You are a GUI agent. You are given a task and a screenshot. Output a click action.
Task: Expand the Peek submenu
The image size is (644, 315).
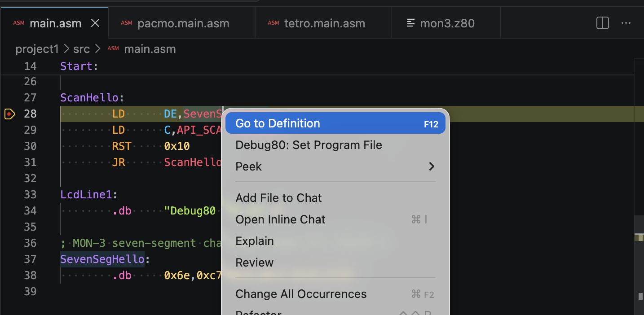coord(335,166)
